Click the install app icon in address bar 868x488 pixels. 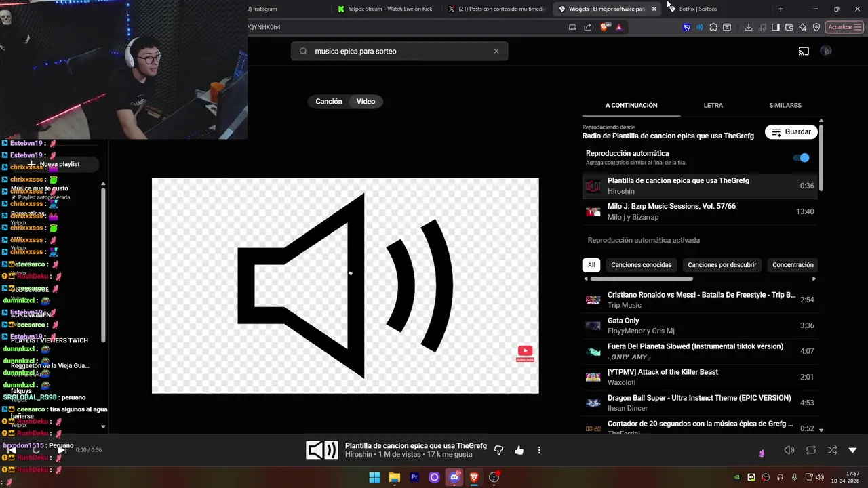(572, 27)
